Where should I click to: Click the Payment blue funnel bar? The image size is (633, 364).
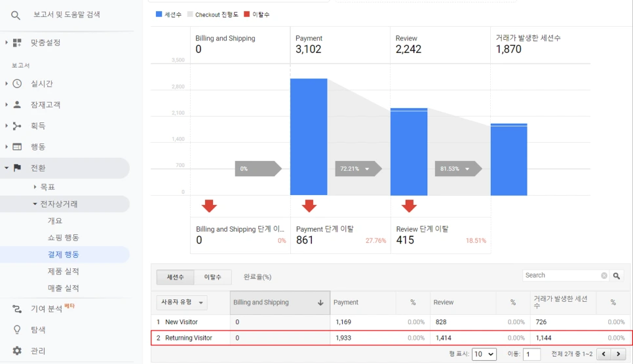[x=309, y=137]
